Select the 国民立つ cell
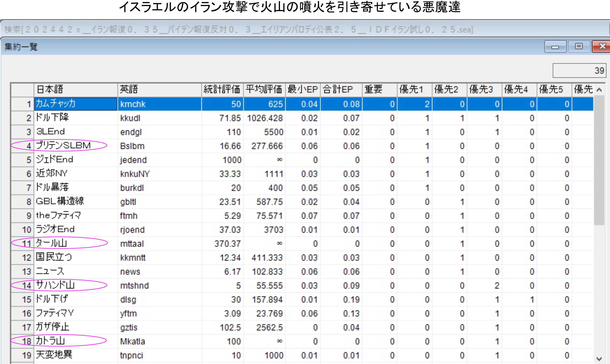The height and width of the screenshot is (364, 610). click(x=76, y=258)
